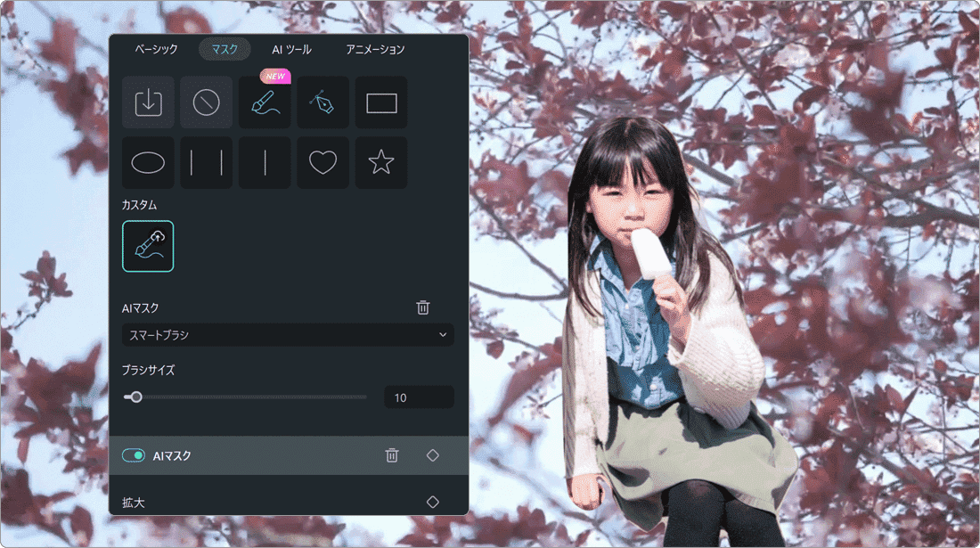The width and height of the screenshot is (980, 548).
Task: Open the スマートブラシ dropdown
Action: [288, 335]
